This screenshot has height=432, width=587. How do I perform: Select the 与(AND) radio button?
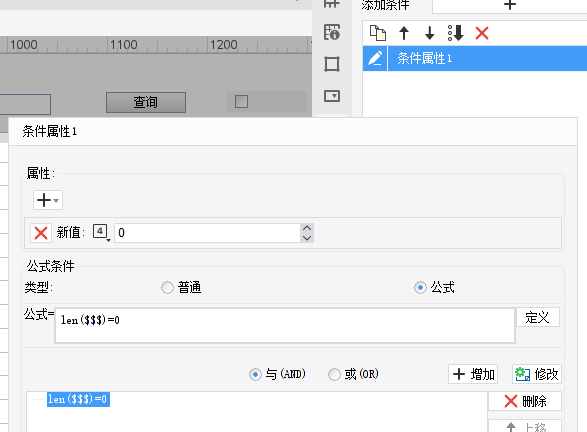click(255, 374)
